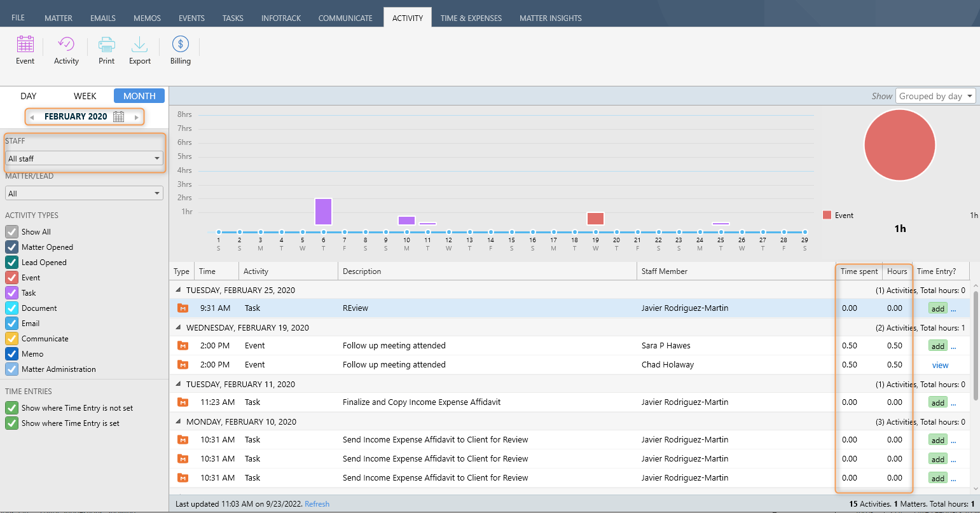Viewport: 980px width, 513px height.
Task: Click the Description column header
Action: tap(487, 271)
